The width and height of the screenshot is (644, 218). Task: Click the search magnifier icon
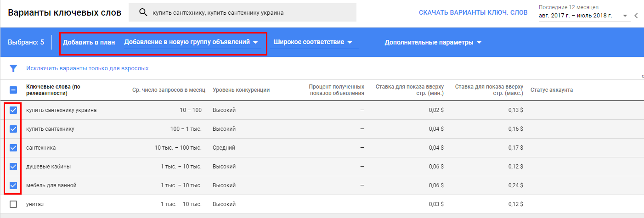(x=143, y=13)
